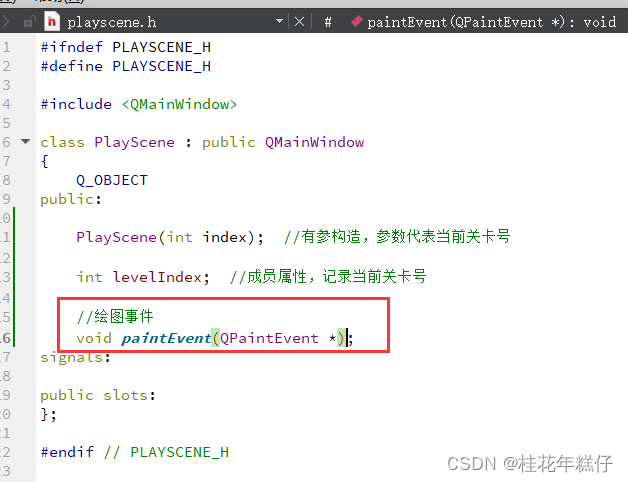This screenshot has height=482, width=628.
Task: Click the public slots: line
Action: 98,395
